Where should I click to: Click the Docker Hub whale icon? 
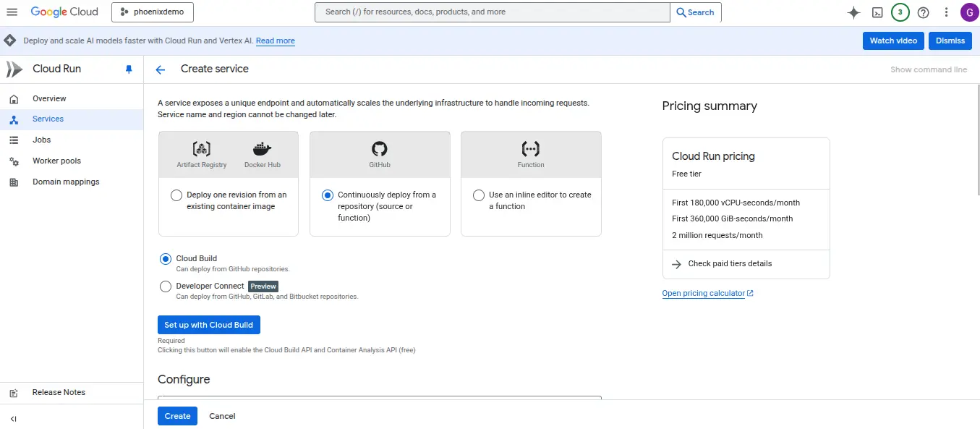(x=262, y=149)
